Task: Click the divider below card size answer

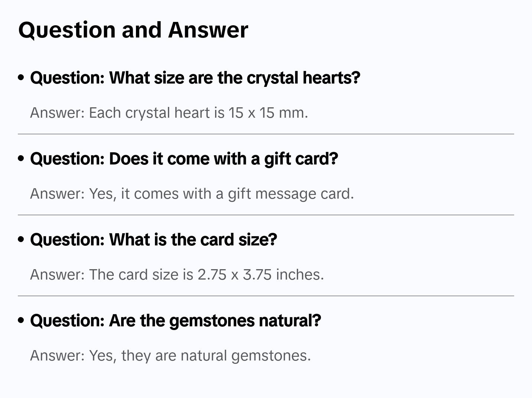Action: [266, 296]
